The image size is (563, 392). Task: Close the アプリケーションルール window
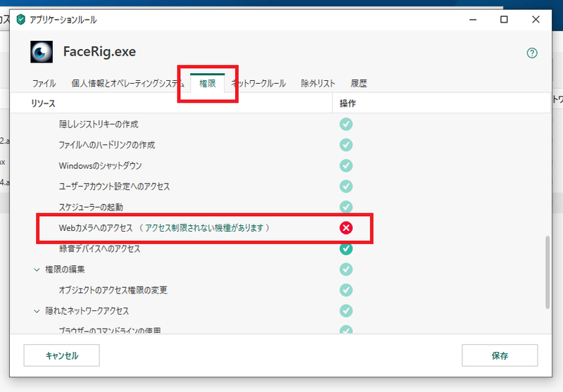tap(536, 20)
